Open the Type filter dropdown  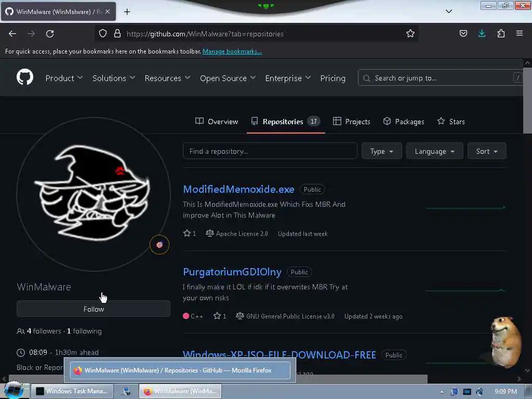(x=381, y=151)
